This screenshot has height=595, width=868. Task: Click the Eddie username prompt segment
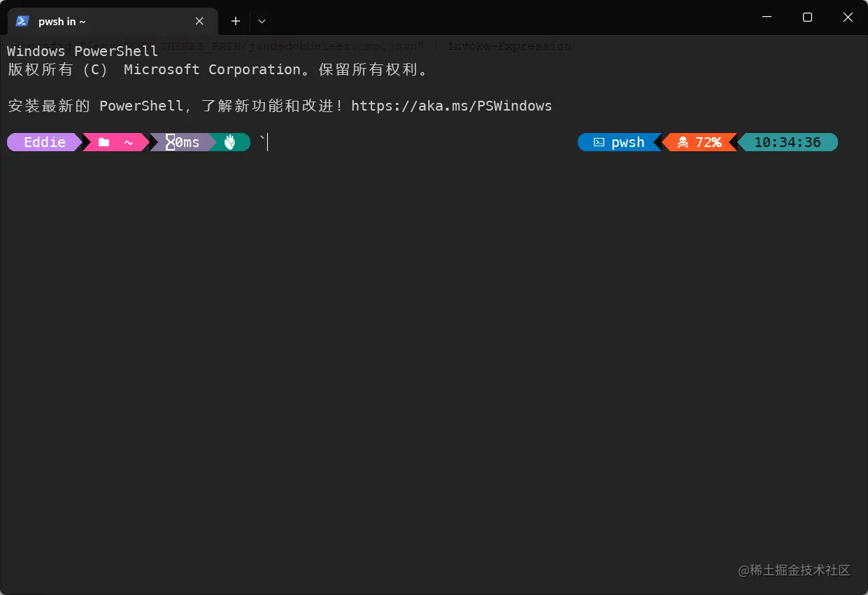43,142
